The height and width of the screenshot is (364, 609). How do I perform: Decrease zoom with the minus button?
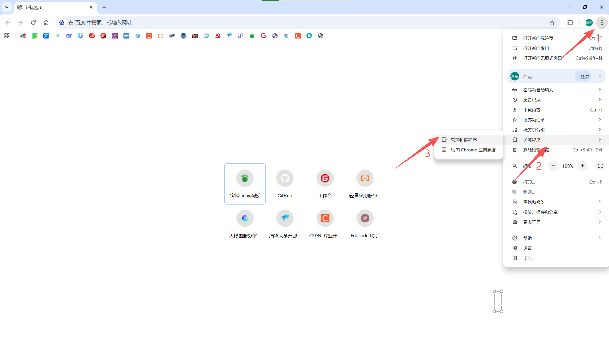coord(553,166)
